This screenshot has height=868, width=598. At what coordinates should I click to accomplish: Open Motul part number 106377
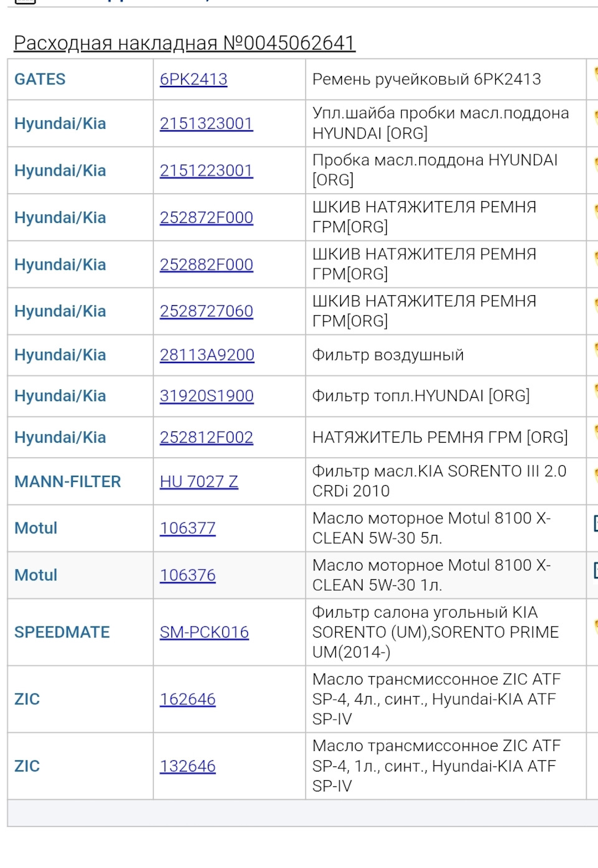187,528
